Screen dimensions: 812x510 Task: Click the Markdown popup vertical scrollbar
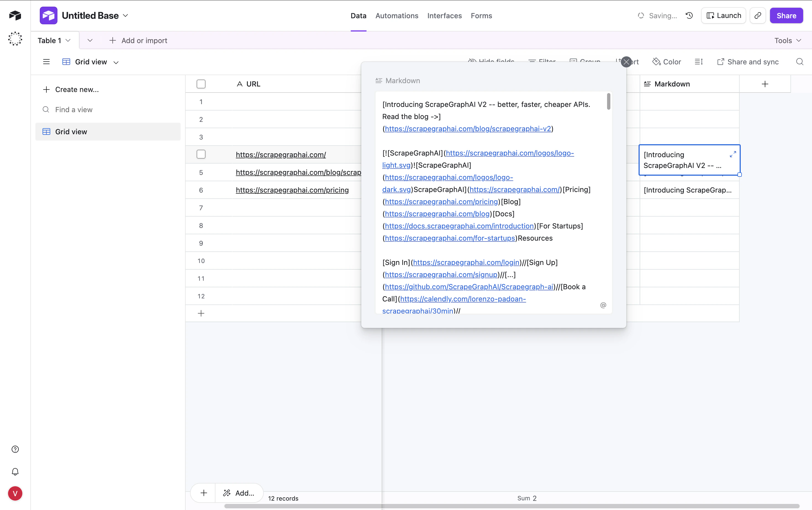click(609, 101)
